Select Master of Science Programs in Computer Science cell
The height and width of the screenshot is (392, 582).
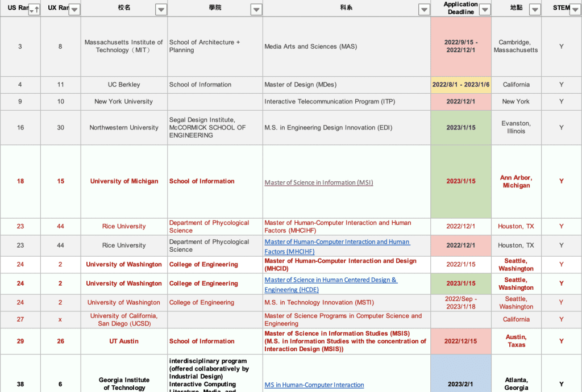tap(347, 320)
